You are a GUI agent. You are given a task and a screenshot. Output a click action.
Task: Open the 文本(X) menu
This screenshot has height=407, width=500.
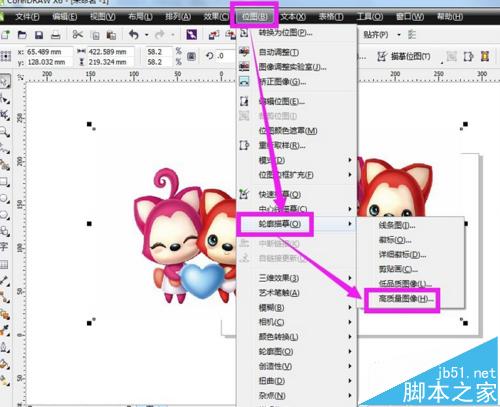293,16
